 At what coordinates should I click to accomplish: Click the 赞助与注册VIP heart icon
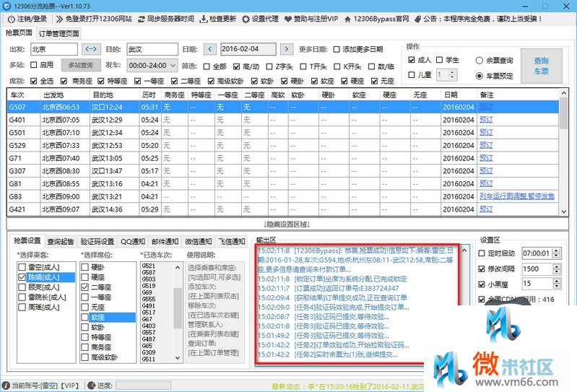pyautogui.click(x=288, y=19)
